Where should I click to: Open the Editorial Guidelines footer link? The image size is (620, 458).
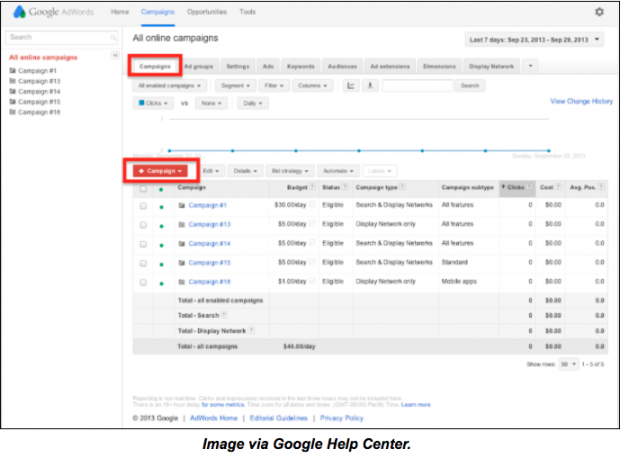point(278,418)
